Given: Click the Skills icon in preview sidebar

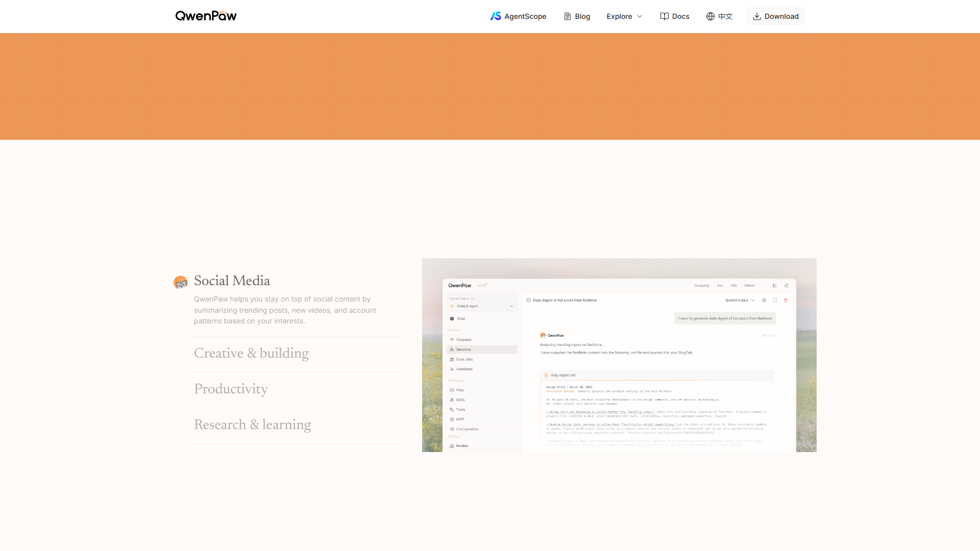Looking at the screenshot, I should (x=452, y=399).
